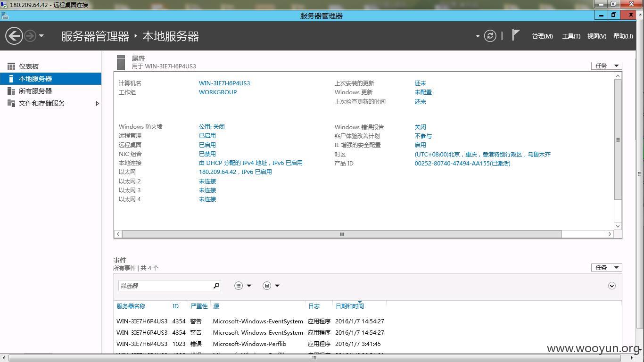644x362 pixels.
Task: Click 远程管理 已启用 link
Action: [x=207, y=135]
